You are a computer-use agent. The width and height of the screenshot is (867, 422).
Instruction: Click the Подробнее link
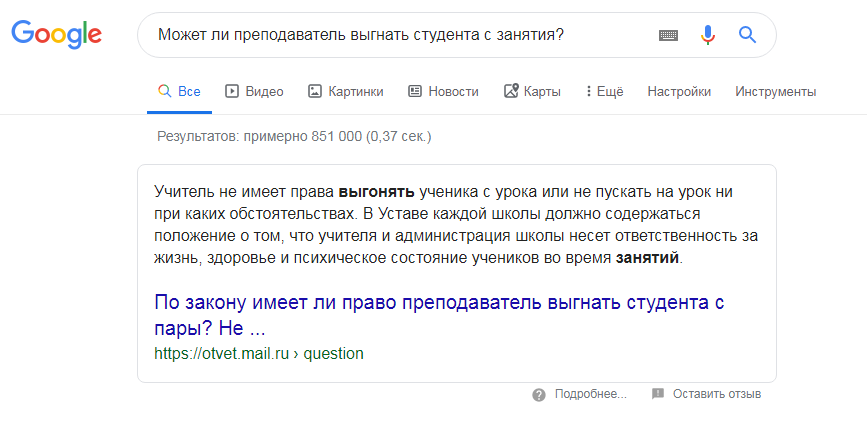click(x=591, y=394)
